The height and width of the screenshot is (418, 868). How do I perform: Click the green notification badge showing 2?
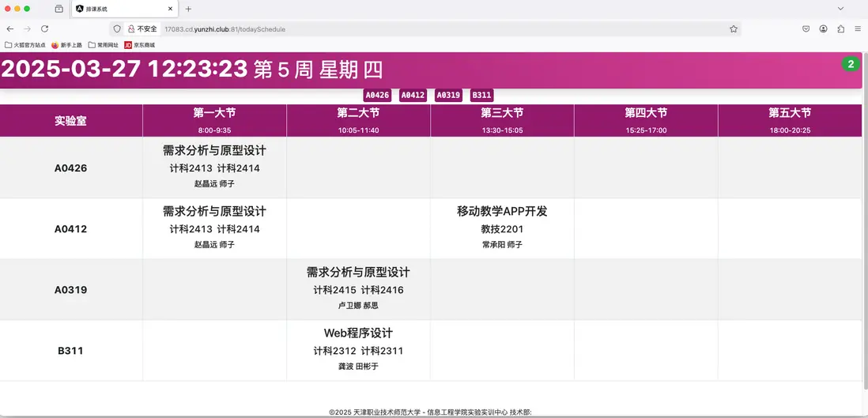tap(851, 64)
